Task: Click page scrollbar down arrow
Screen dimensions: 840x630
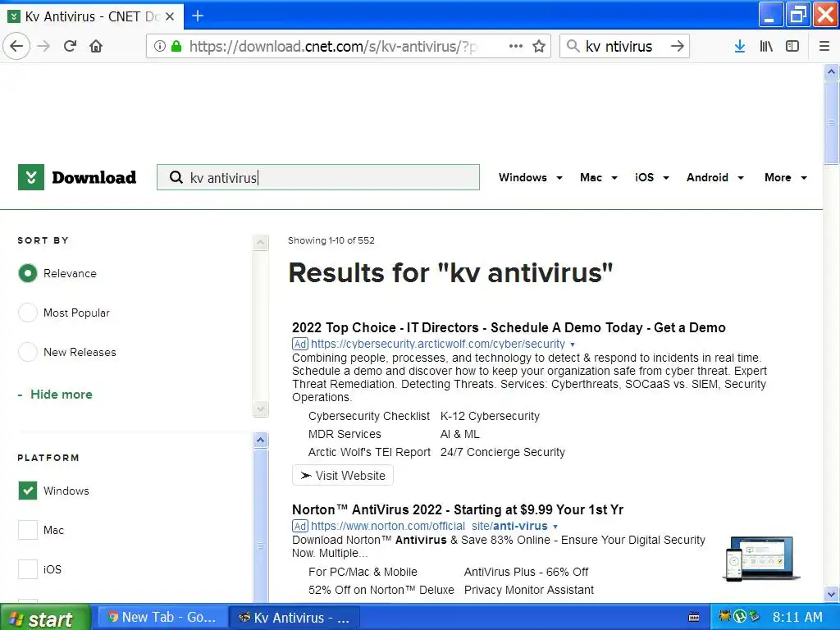Action: click(x=832, y=594)
